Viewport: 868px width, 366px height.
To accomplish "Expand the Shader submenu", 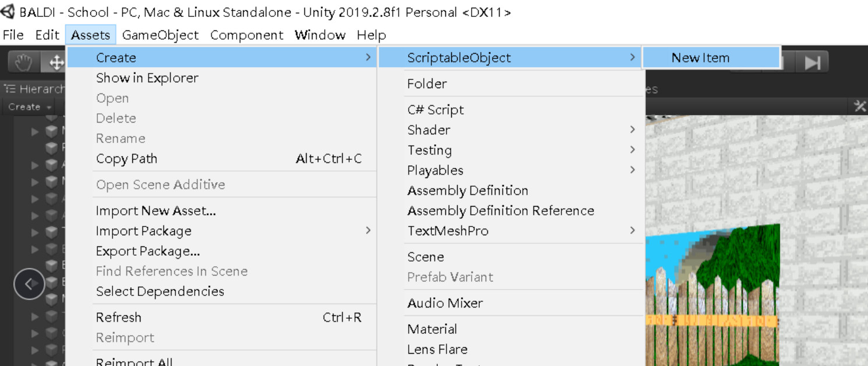I will pyautogui.click(x=429, y=130).
